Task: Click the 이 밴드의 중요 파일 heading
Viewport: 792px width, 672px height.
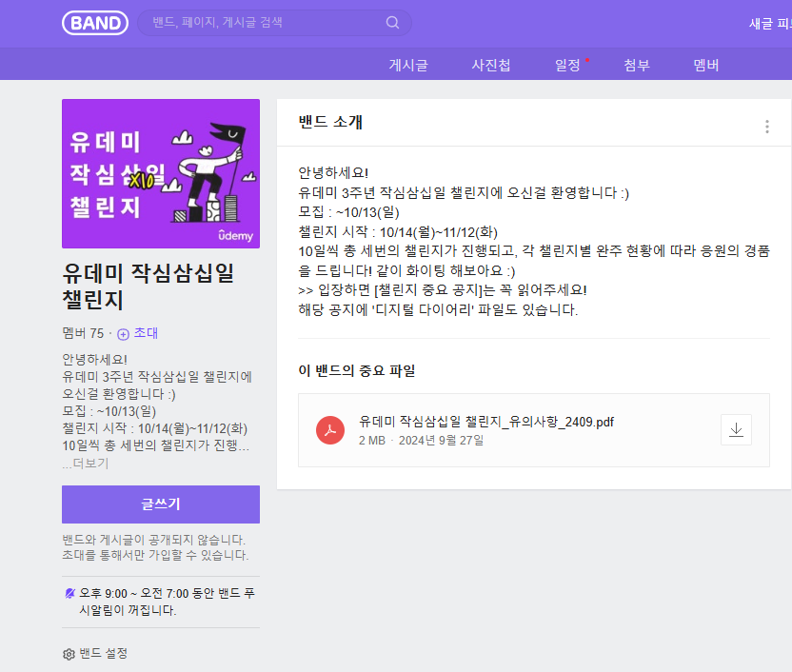Action: click(x=357, y=370)
